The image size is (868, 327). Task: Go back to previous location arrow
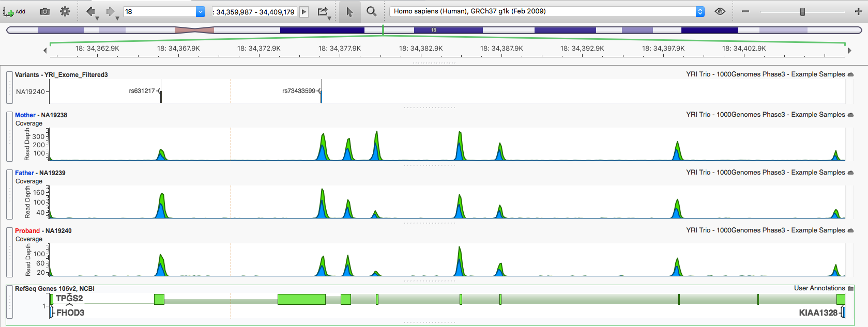tap(90, 11)
